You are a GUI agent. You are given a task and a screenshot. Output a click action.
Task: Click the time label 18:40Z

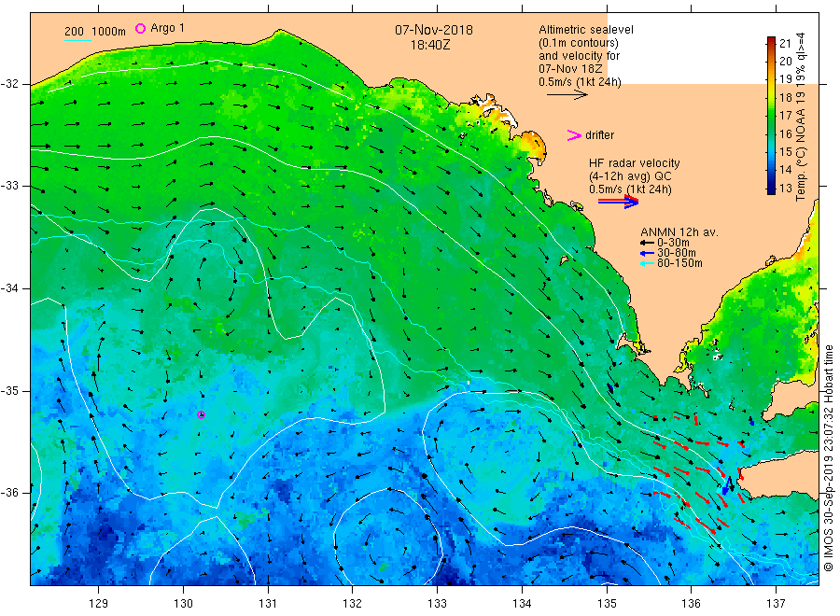(x=430, y=46)
